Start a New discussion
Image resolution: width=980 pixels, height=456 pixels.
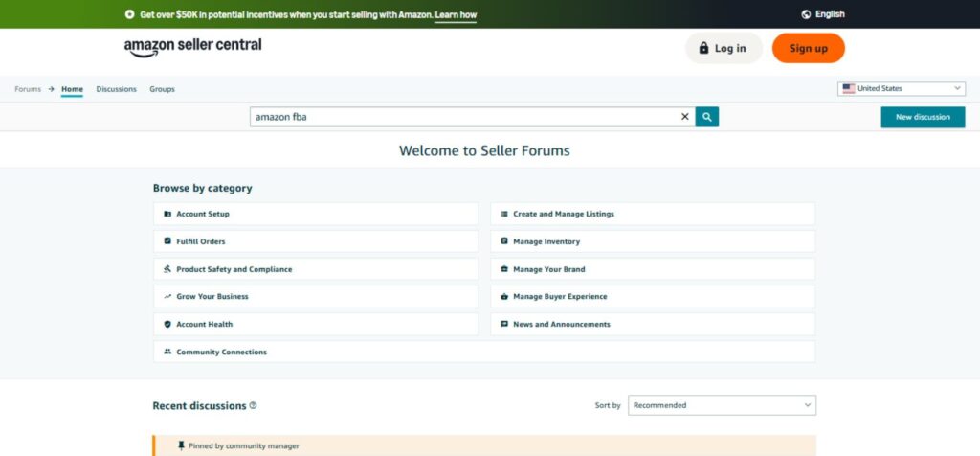(923, 117)
